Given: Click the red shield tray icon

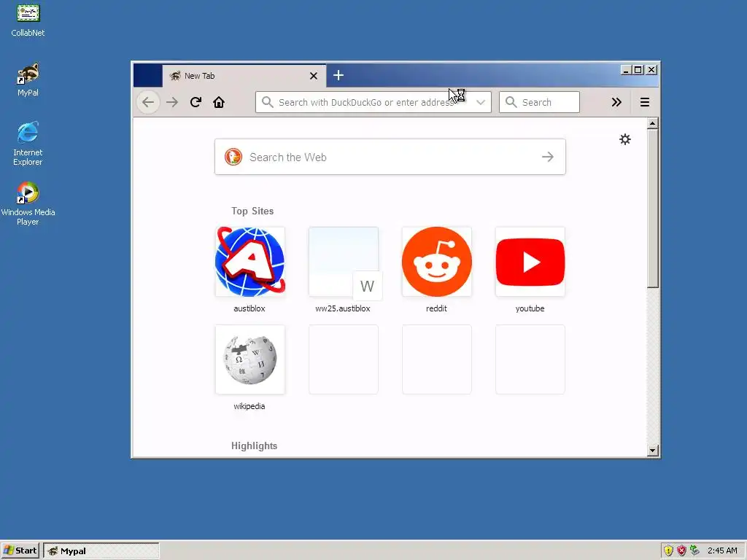Looking at the screenshot, I should [x=682, y=551].
